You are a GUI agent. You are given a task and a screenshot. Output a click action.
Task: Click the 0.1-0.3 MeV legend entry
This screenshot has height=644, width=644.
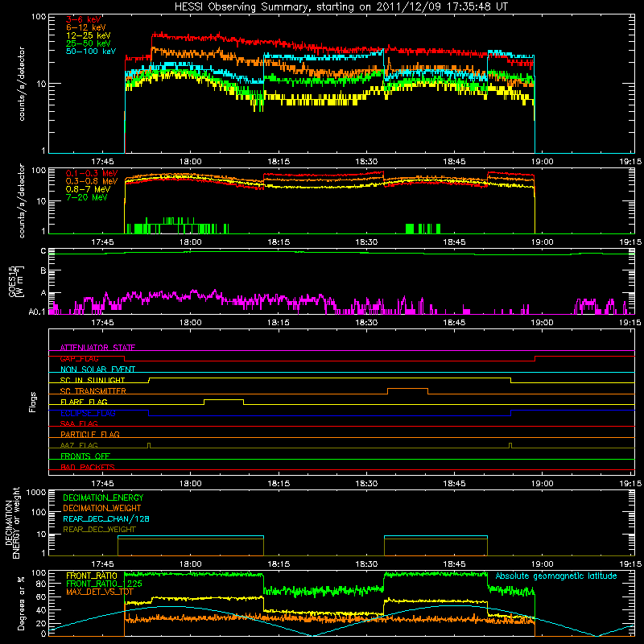[92, 173]
